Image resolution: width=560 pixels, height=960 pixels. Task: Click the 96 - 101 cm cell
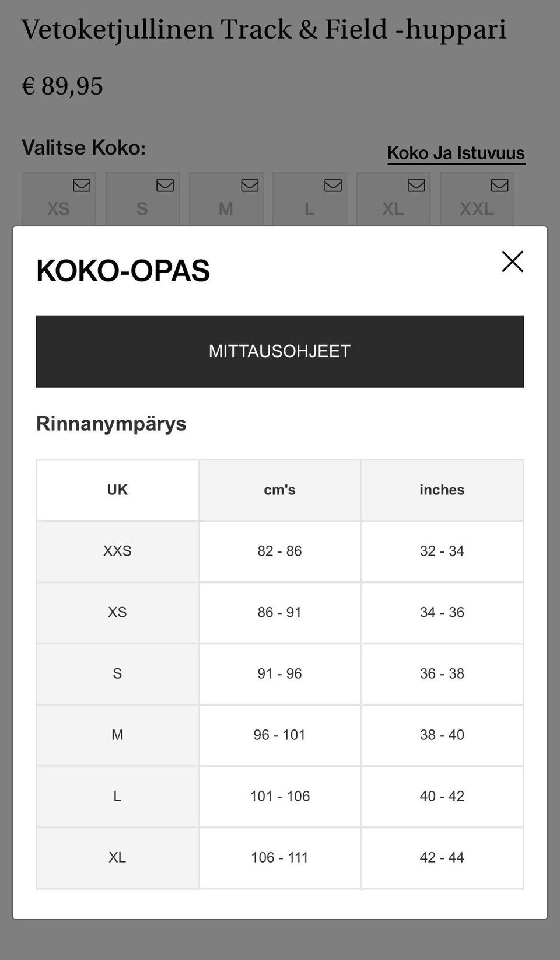[x=280, y=735]
